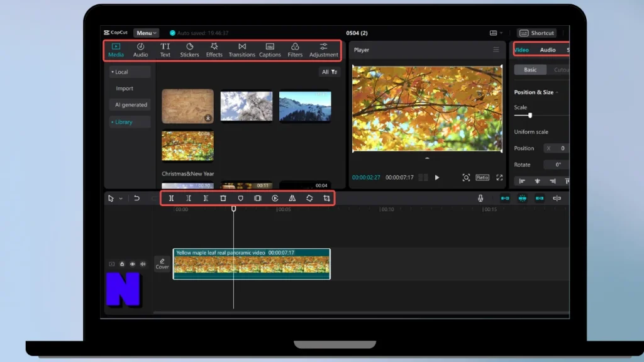Click the Split tool icon in the timeline toolbar

(x=171, y=198)
